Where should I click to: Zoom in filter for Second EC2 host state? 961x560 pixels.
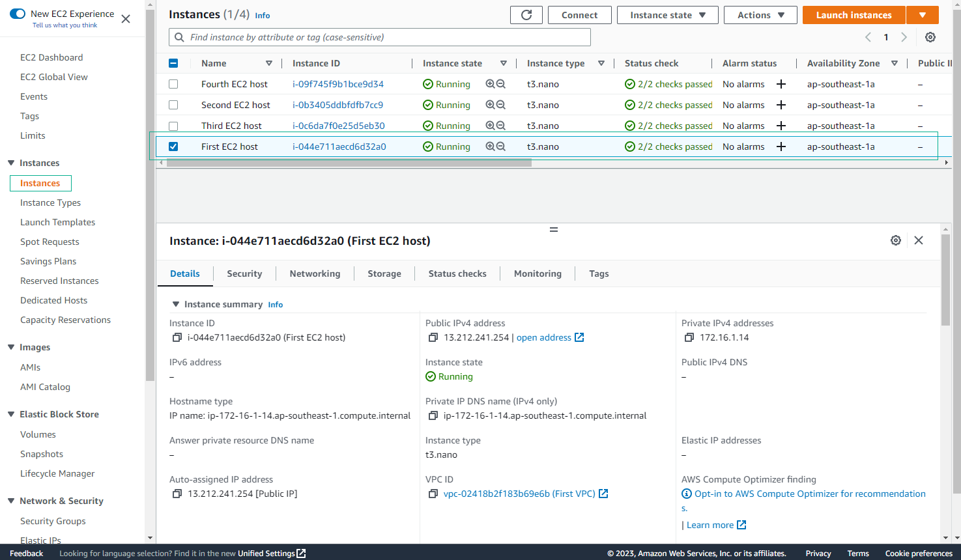490,105
